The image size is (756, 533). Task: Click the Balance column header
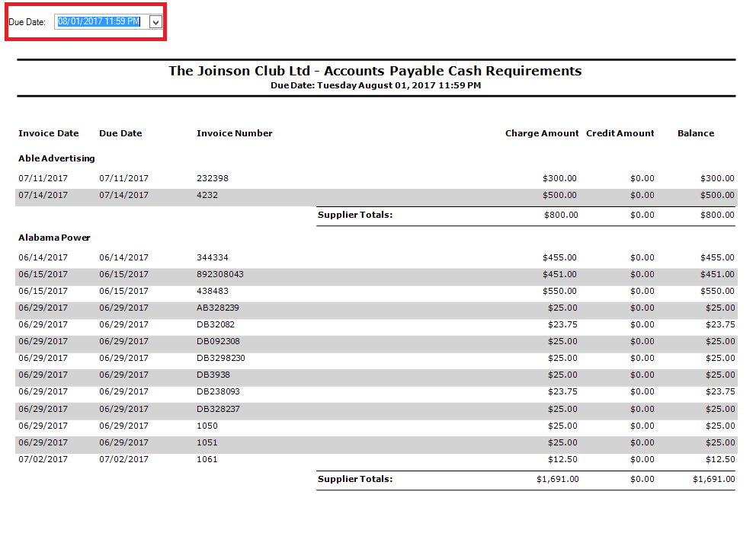(x=695, y=133)
